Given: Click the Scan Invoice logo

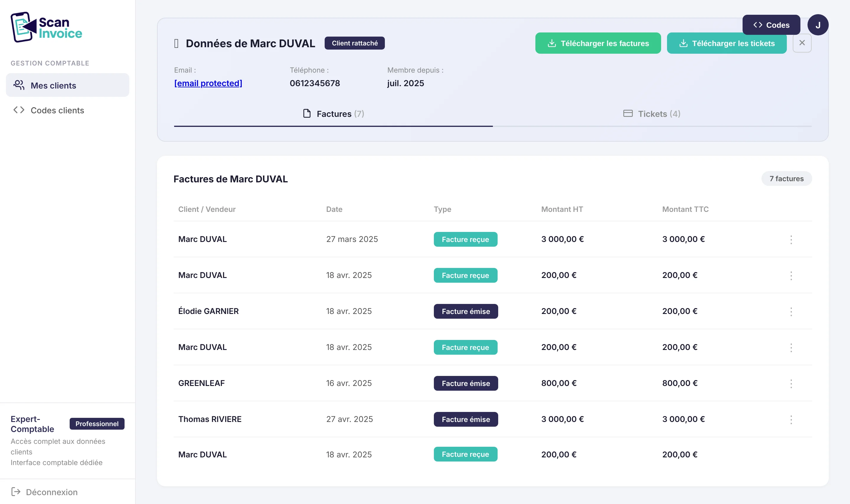Looking at the screenshot, I should click(x=47, y=27).
